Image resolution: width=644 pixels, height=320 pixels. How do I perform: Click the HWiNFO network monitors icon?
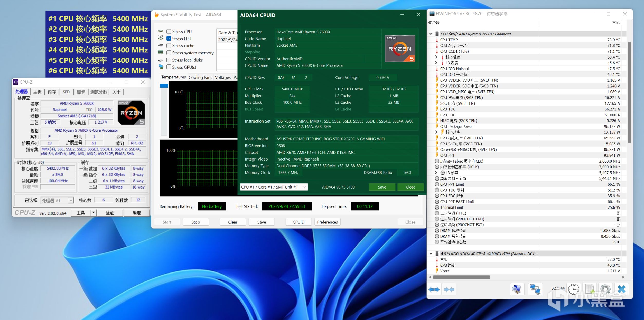535,289
